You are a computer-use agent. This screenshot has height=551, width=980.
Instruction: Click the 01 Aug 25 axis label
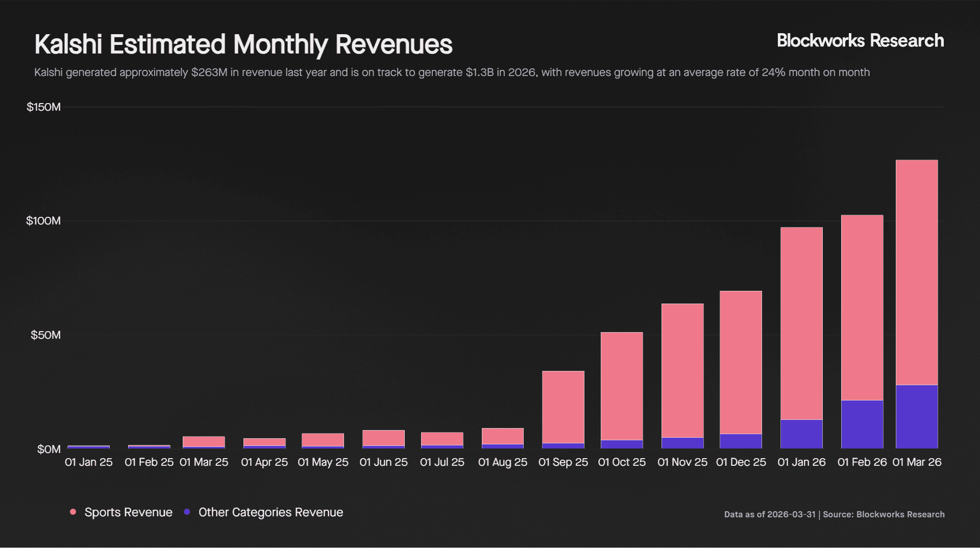502,462
